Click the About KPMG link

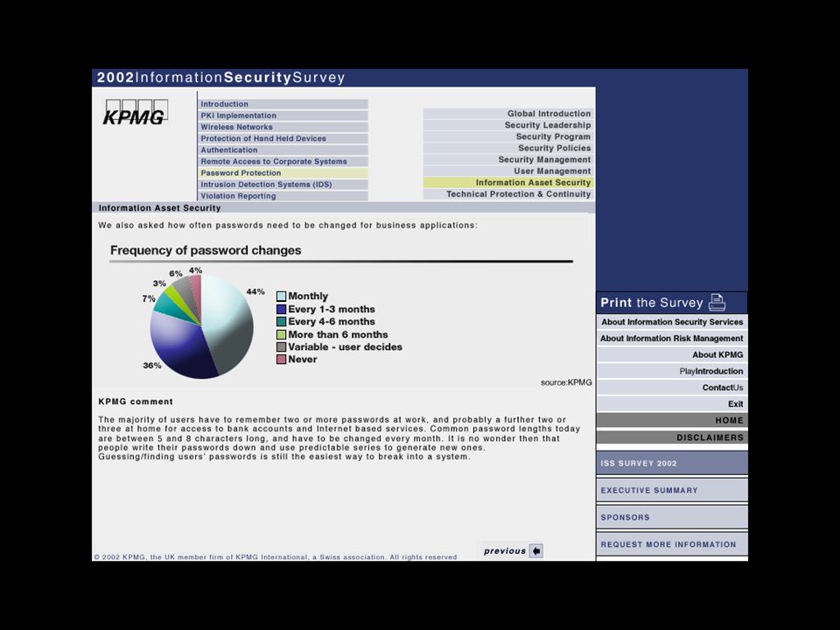672,354
